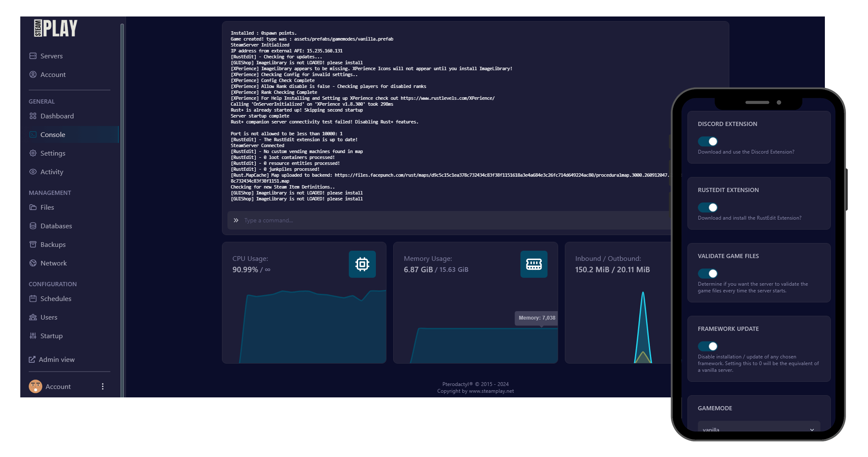Click the Servers stack icon
Screen dimensions: 868x457
pos(33,56)
